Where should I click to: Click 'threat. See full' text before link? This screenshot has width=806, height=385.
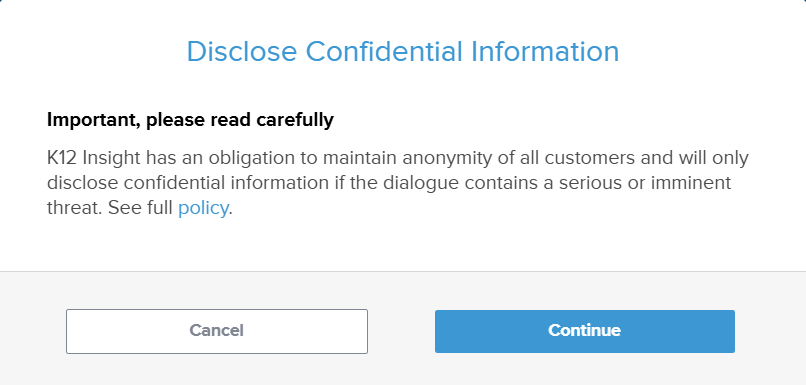click(x=110, y=208)
